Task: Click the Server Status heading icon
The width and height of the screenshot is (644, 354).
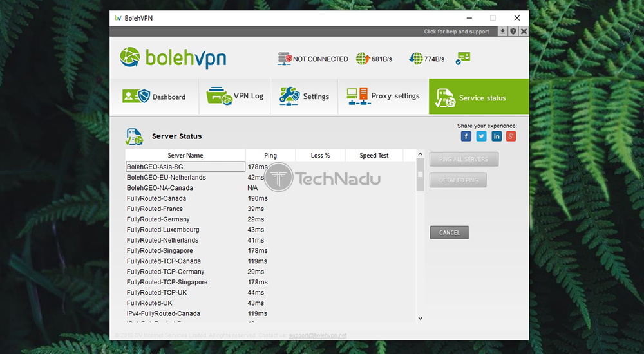Action: [x=135, y=136]
